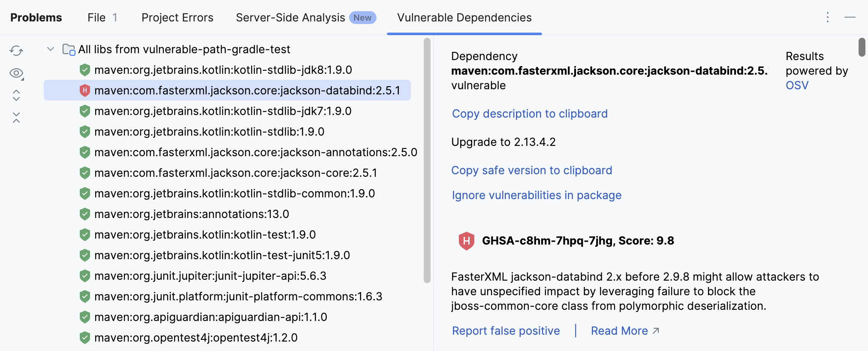Collapse the All libs tree node chevron
The height and width of the screenshot is (351, 868).
[51, 49]
